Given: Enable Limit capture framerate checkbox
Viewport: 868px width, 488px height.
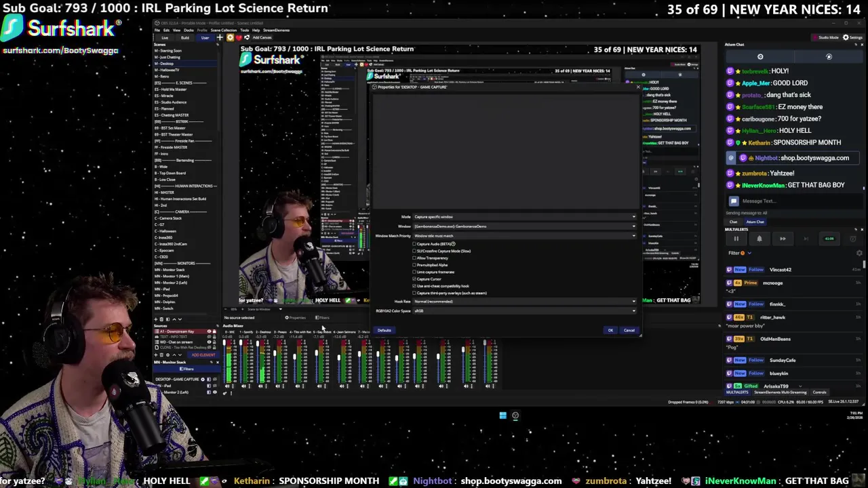Looking at the screenshot, I should [414, 272].
